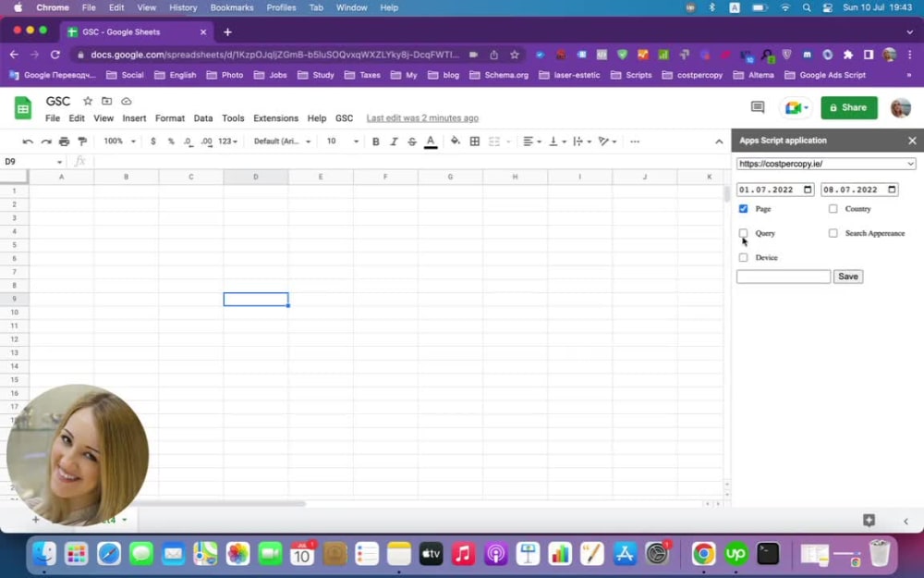Open Spotlight search in menu bar
The image size is (924, 578).
[806, 7]
